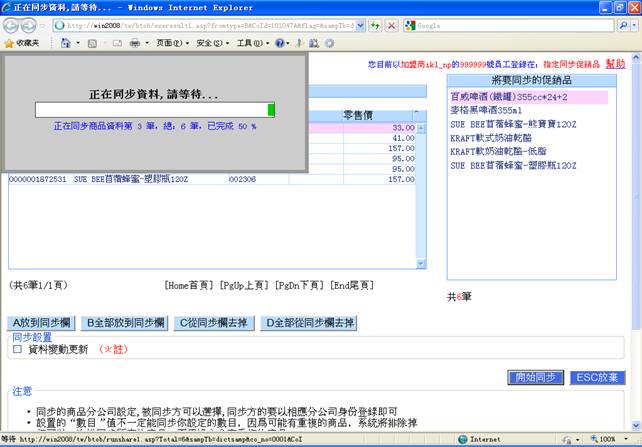Enable 資料變動更新 checkbox
Screen dimensions: 642x447
point(17,350)
